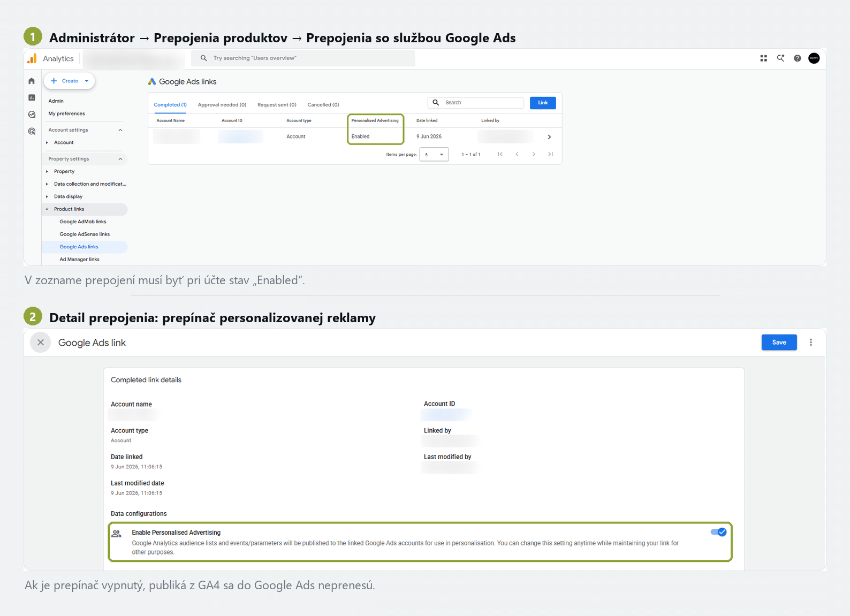Image resolution: width=850 pixels, height=616 pixels.
Task: Expand Data collection and modification item
Action: click(47, 184)
